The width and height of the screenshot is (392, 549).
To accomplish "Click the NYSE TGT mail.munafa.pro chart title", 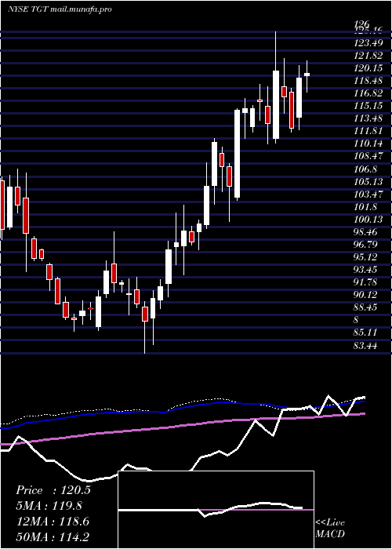I will 60,9.
